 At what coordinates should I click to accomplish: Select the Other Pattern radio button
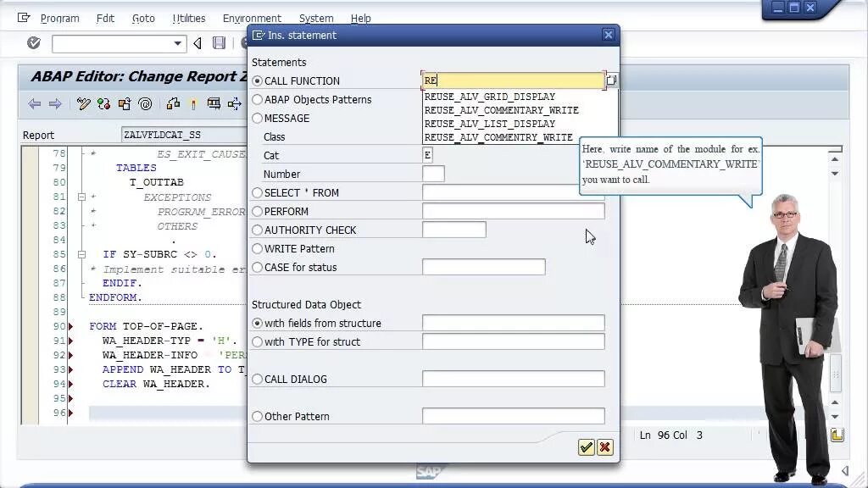click(x=257, y=417)
